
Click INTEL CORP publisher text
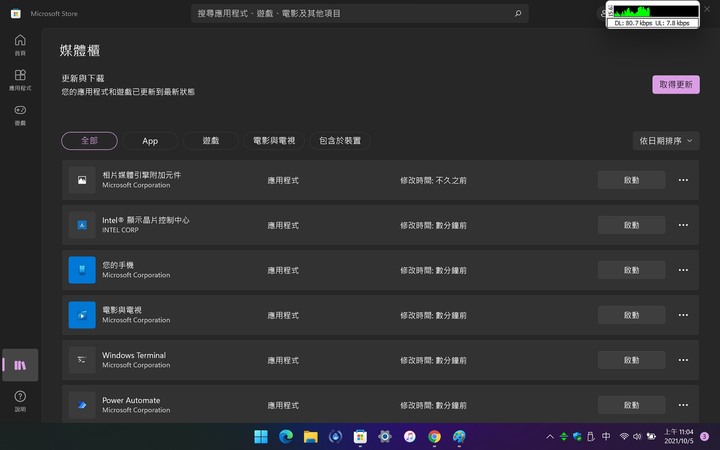coord(120,230)
